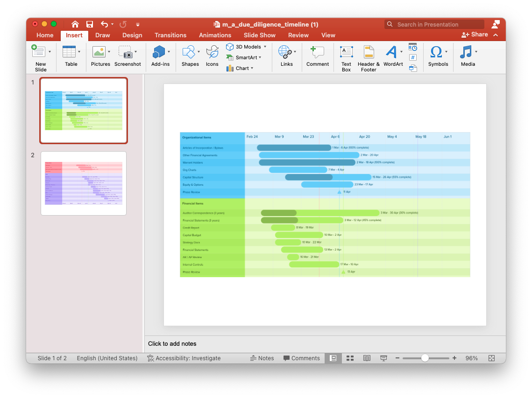Viewport: 532px width, 398px height.
Task: Expand the Chart dropdown arrow
Action: coord(252,68)
